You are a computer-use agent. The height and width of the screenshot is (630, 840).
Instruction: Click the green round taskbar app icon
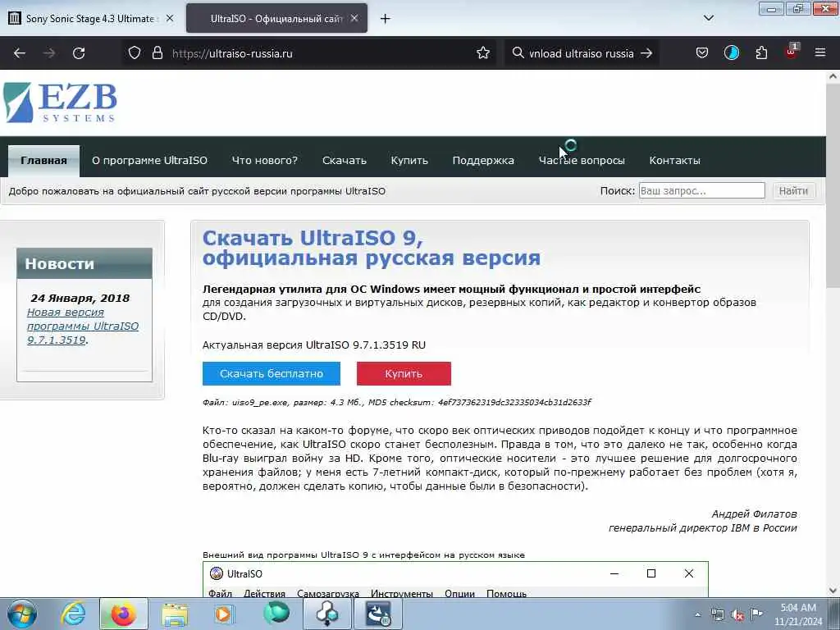click(276, 613)
